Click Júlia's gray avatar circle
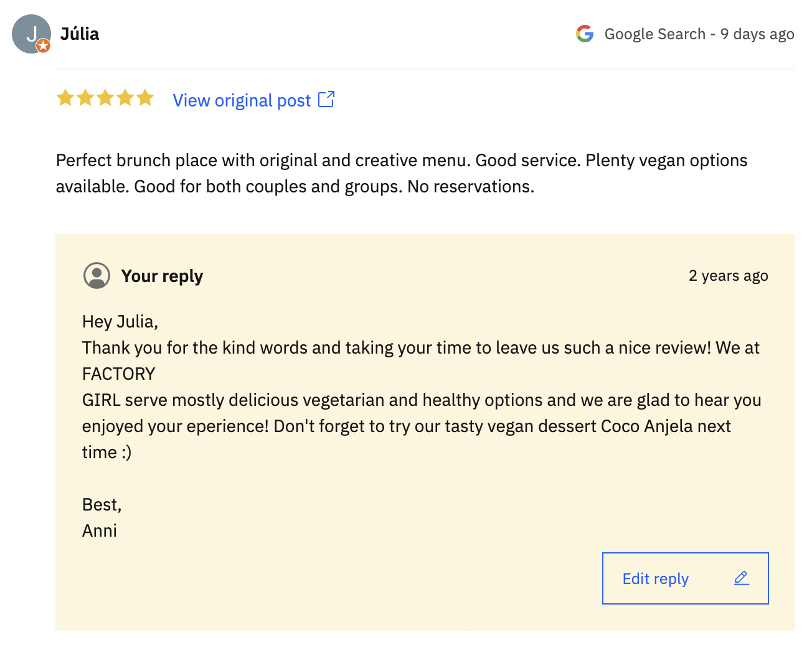 click(x=31, y=34)
